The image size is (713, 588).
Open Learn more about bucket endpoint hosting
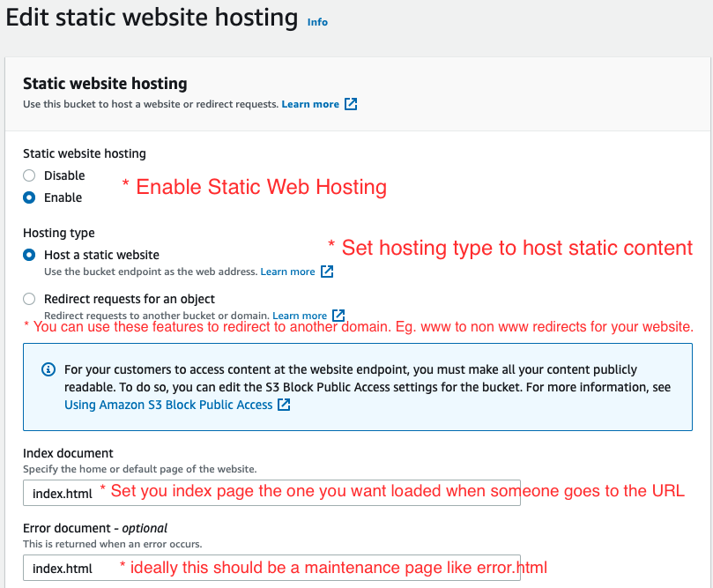(x=287, y=272)
